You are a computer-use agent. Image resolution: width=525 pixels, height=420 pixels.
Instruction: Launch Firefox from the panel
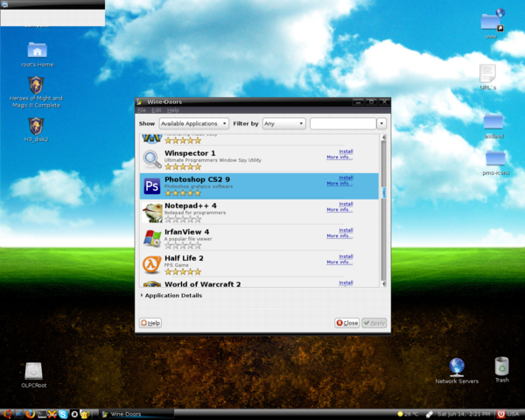pyautogui.click(x=30, y=414)
